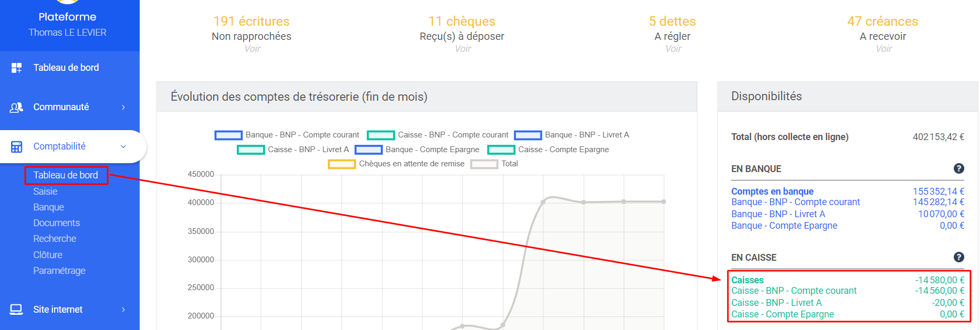Open main Tableau de bord menu
This screenshot has width=980, height=330.
pyautogui.click(x=66, y=68)
